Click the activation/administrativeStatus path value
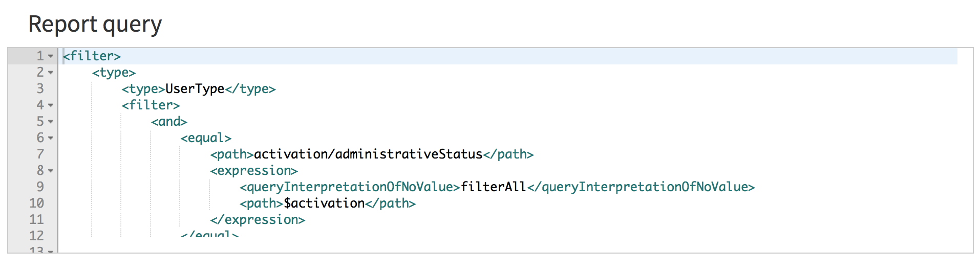Image resolution: width=980 pixels, height=272 pixels. point(368,154)
